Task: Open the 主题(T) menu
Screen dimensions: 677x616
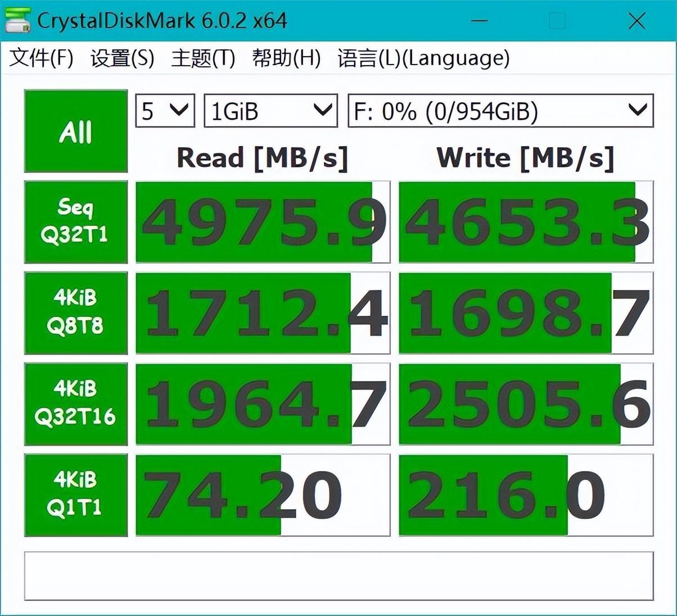Action: tap(203, 58)
